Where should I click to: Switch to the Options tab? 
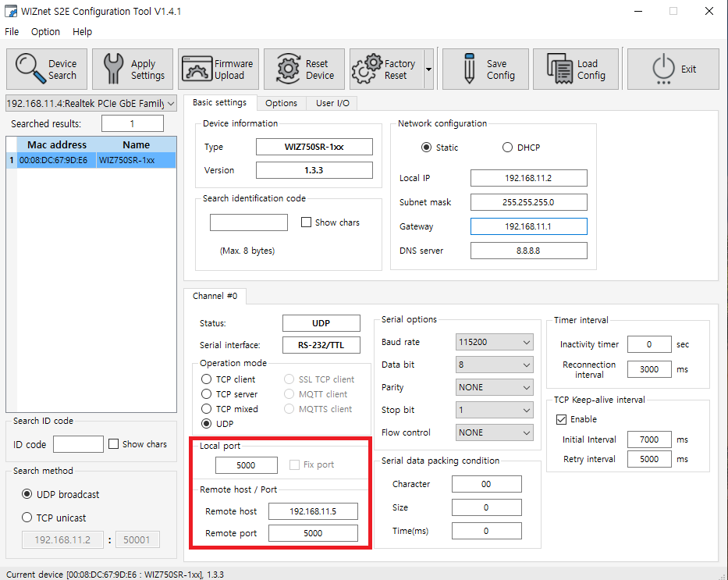[x=281, y=103]
